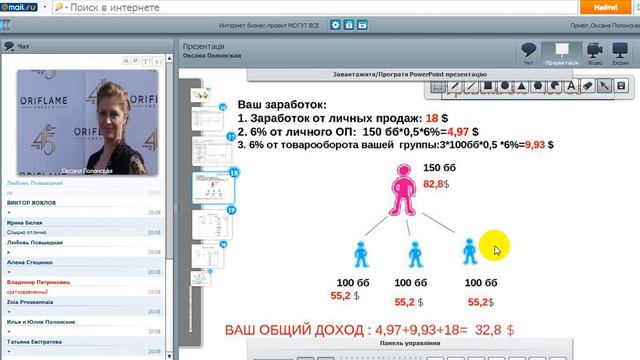Open the small thumbnail below slide 20
Screen dimensions: 640x360
[200, 278]
